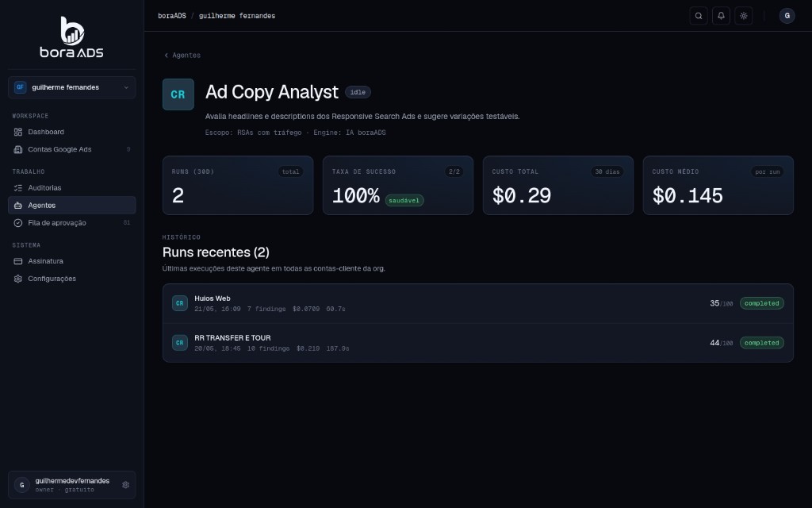The width and height of the screenshot is (812, 508).
Task: Open Contas Google Ads menu item
Action: (x=72, y=149)
